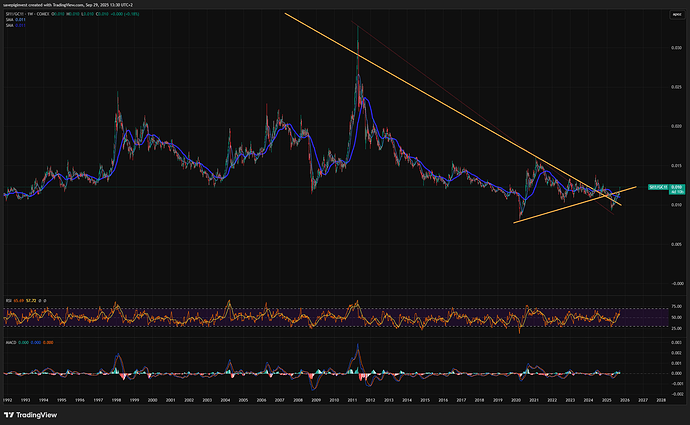Select the MACD indicator pane label
The width and height of the screenshot is (690, 425).
tap(10, 340)
